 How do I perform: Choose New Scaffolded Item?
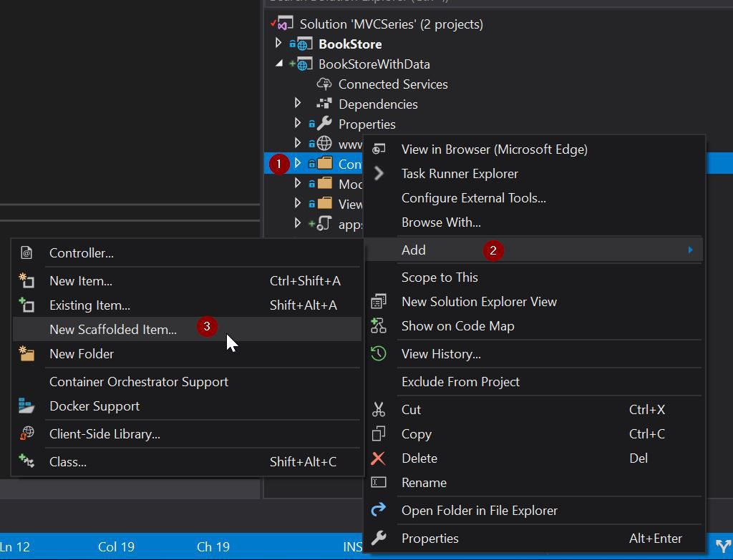pos(113,330)
